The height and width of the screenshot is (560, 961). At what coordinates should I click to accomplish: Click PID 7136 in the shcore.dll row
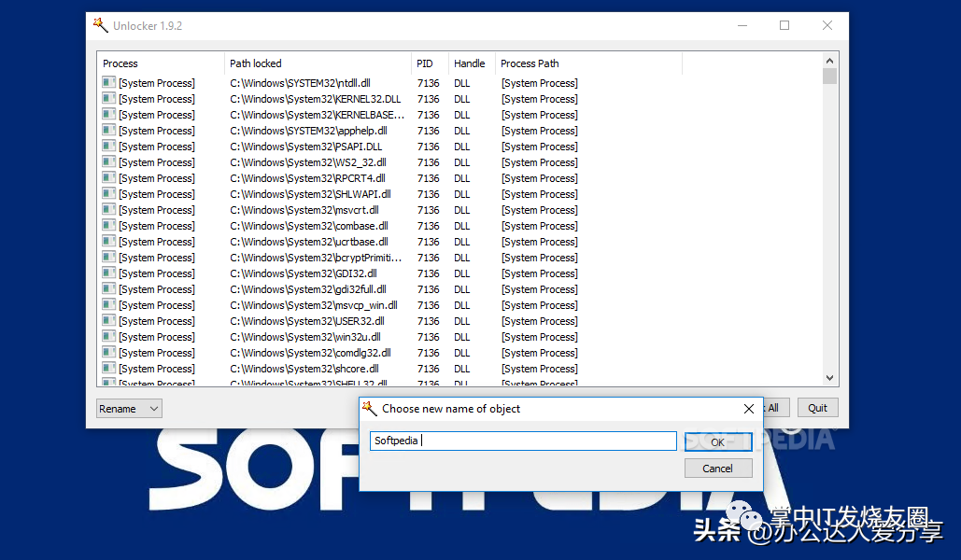click(x=429, y=369)
